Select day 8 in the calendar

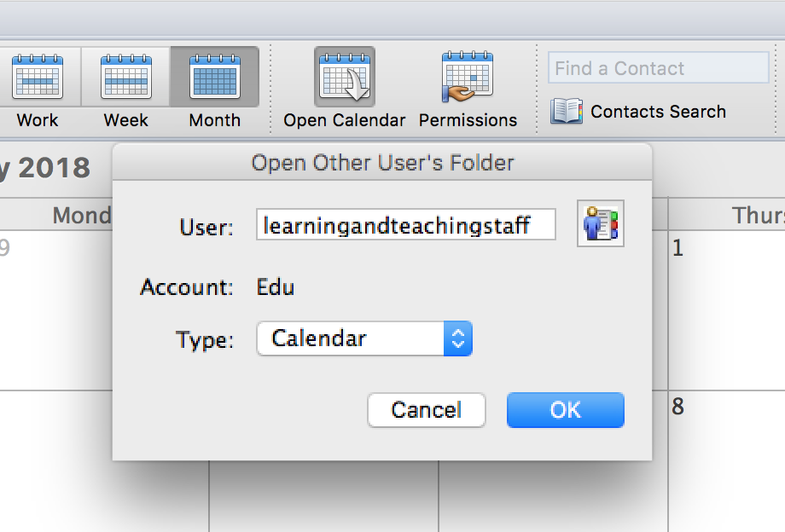[x=677, y=407]
